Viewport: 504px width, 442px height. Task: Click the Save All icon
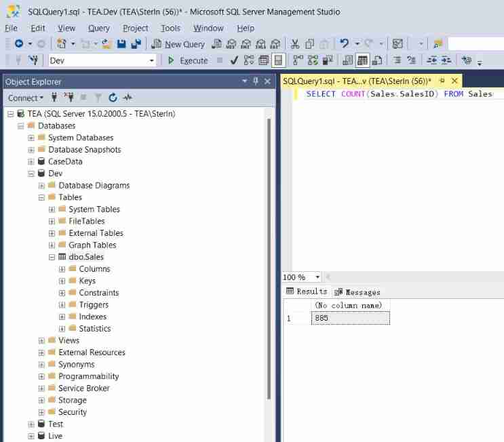pos(136,44)
